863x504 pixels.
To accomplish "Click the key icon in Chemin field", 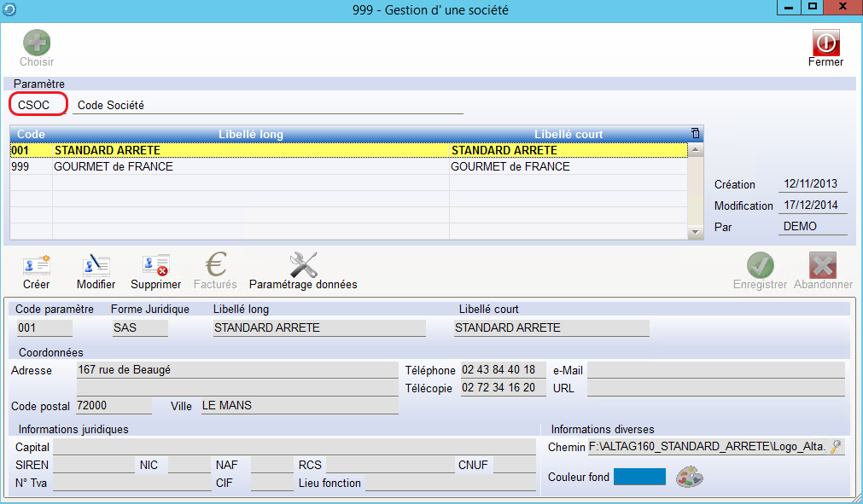I will click(836, 447).
